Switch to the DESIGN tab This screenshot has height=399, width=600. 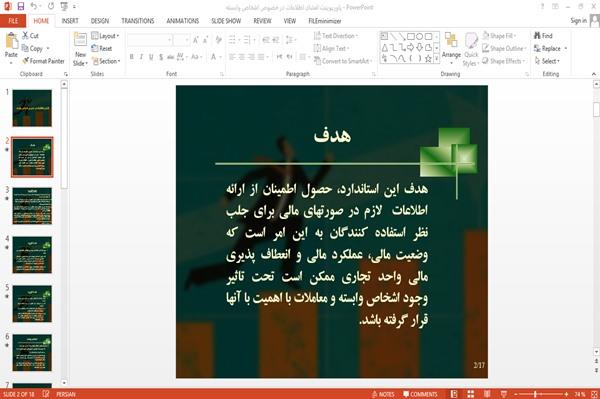coord(100,21)
